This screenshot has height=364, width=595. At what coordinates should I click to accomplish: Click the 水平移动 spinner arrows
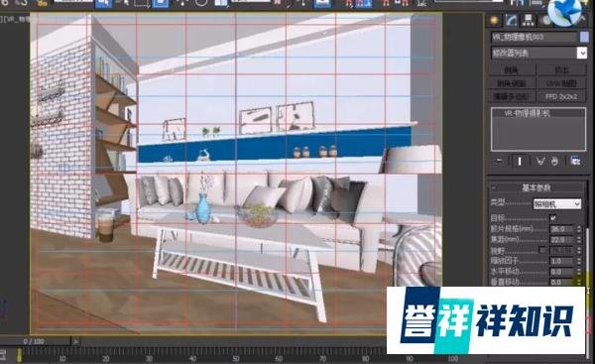tap(579, 272)
